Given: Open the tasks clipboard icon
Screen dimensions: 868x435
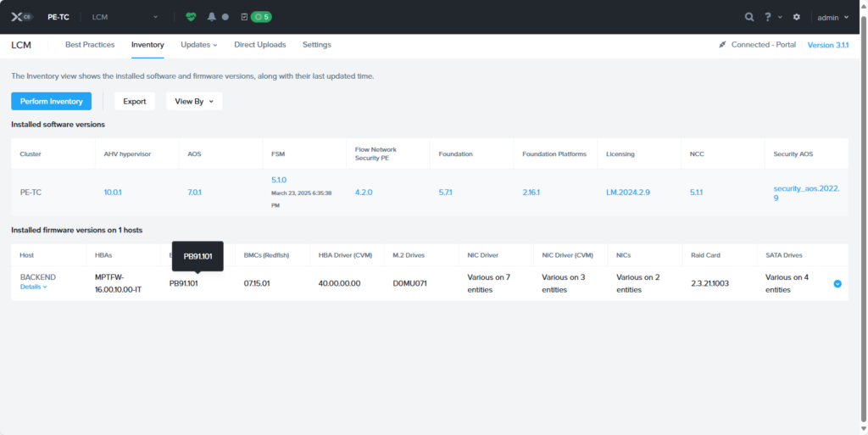Looking at the screenshot, I should [245, 17].
